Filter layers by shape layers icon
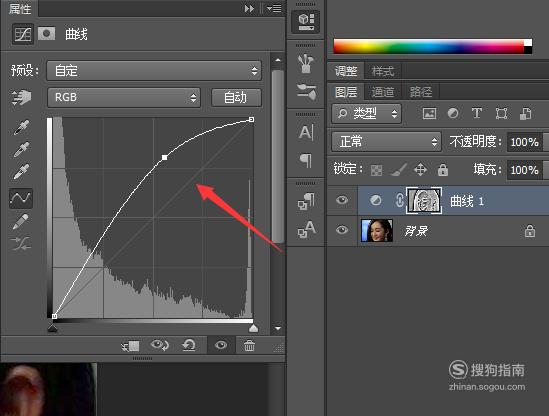This screenshot has width=549, height=416. [501, 113]
